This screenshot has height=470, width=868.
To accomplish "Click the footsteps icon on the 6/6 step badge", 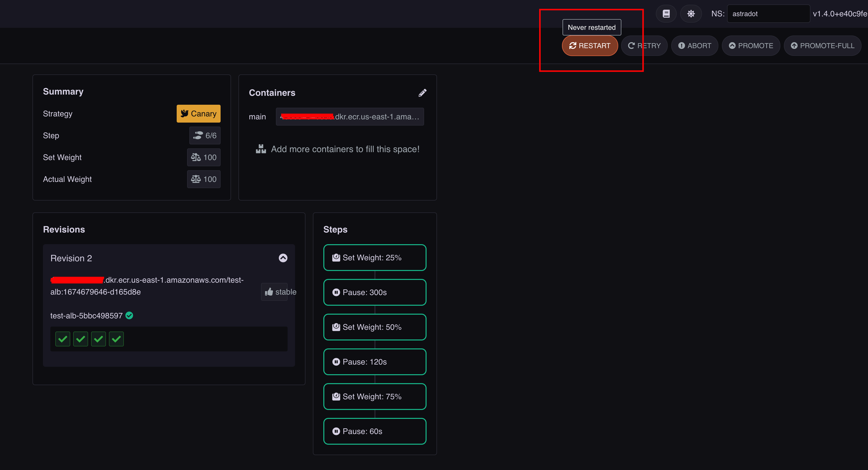I will 199,135.
